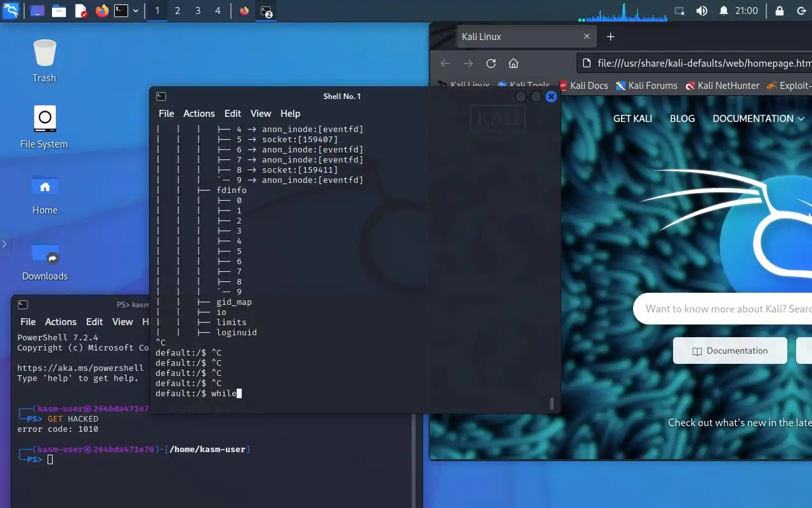The height and width of the screenshot is (508, 812).
Task: Open Edit menu in PowerShell window
Action: 95,322
